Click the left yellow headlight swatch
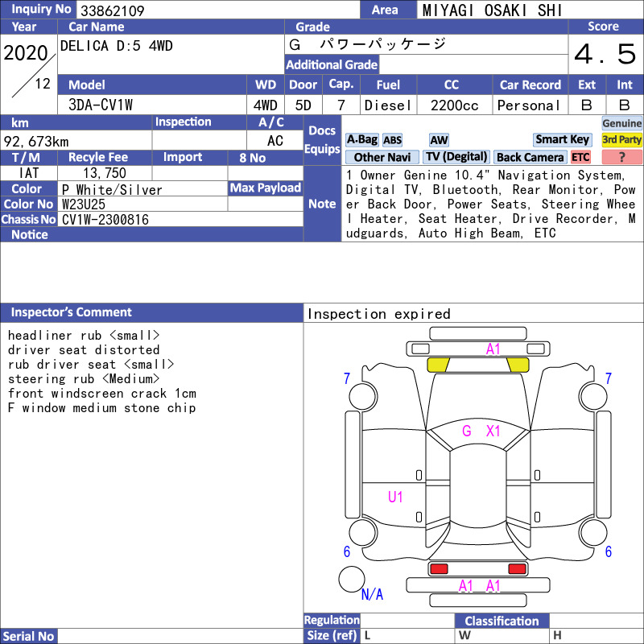The width and height of the screenshot is (644, 644). [438, 365]
